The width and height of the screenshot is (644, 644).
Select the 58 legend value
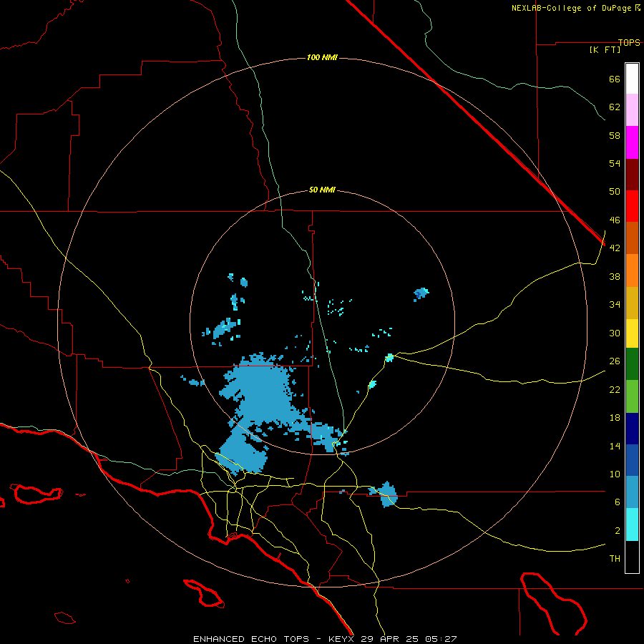615,135
